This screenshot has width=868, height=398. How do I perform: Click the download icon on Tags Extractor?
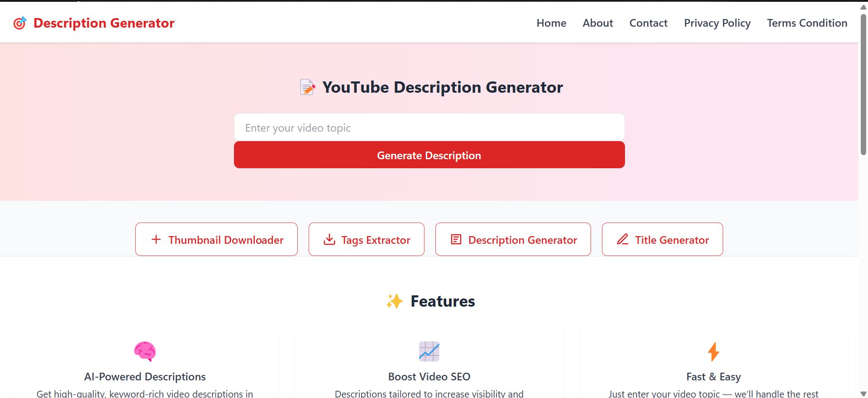tap(329, 239)
